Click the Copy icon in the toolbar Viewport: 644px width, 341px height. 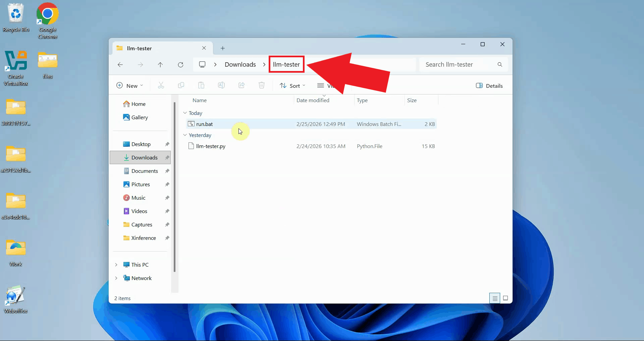point(181,85)
